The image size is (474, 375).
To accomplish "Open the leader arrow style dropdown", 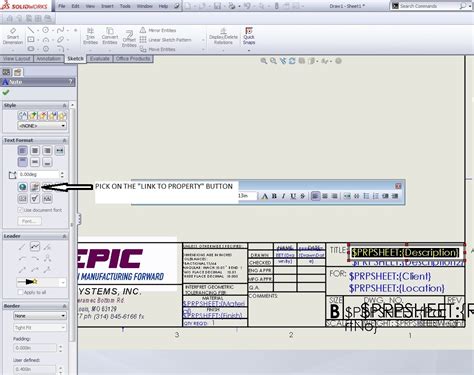I will (41, 282).
